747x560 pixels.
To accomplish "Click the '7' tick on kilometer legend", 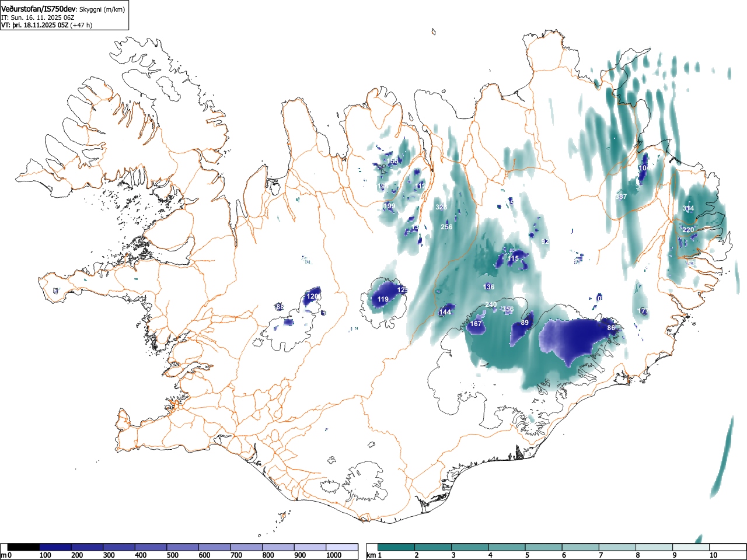I will [601, 555].
